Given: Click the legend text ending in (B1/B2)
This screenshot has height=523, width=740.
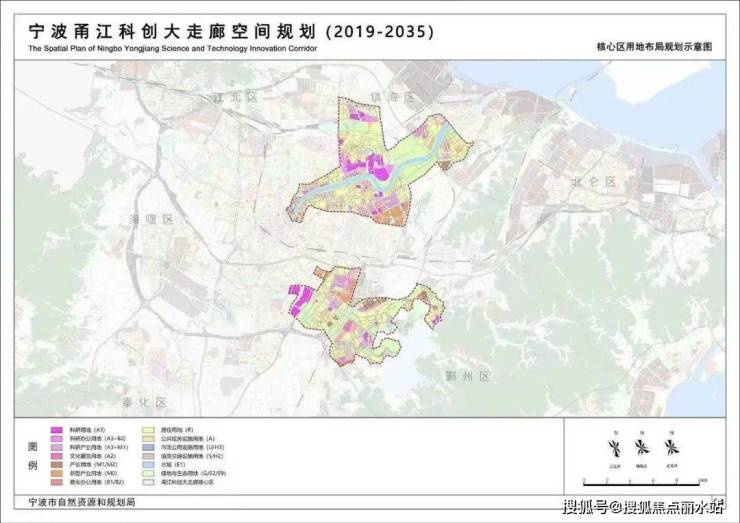Looking at the screenshot, I should (x=97, y=482).
